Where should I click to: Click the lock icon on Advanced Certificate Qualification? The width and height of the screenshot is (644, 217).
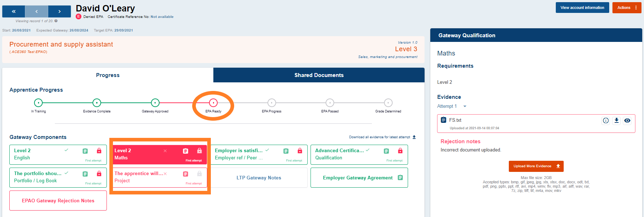click(400, 151)
